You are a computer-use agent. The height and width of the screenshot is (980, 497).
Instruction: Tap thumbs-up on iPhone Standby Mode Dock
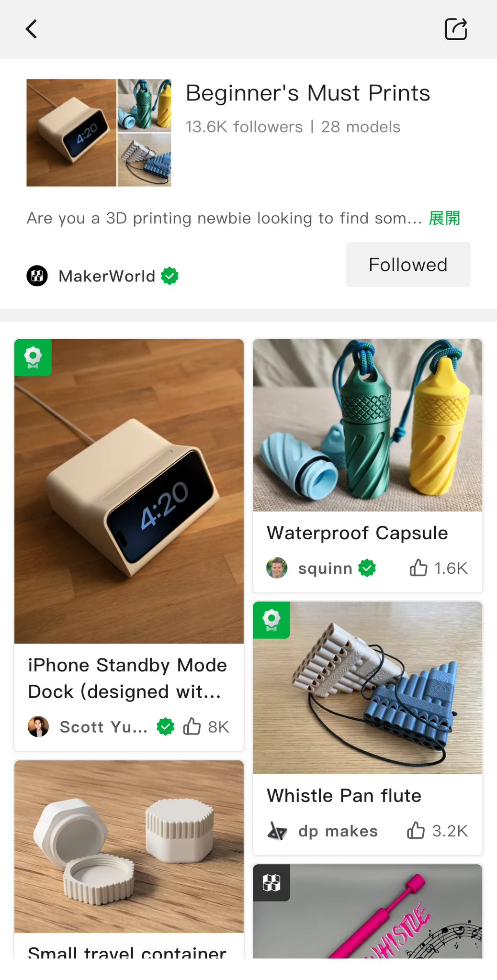point(192,726)
